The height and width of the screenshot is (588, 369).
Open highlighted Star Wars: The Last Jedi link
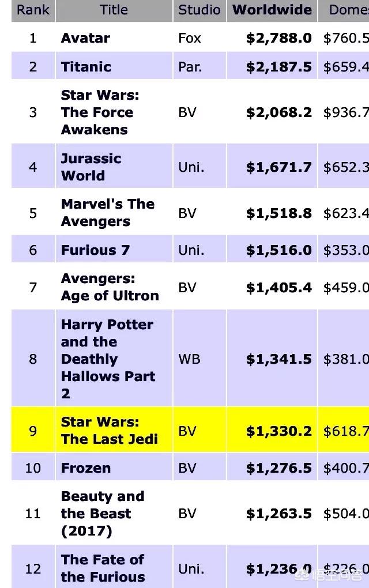point(110,431)
